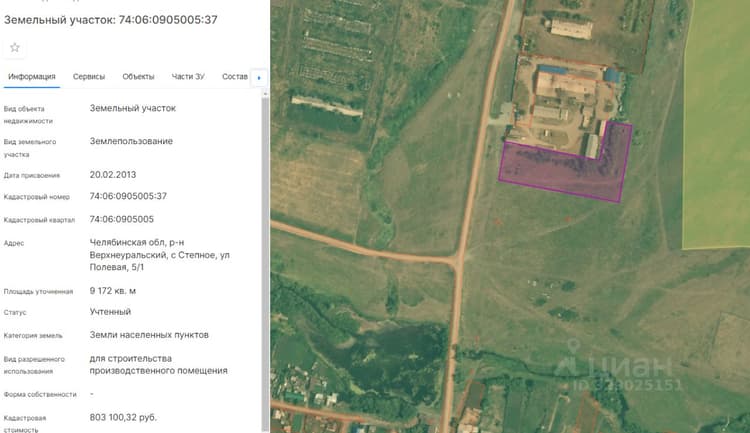Click the label Вид разрешенного использования
This screenshot has height=433, width=750.
(34, 365)
